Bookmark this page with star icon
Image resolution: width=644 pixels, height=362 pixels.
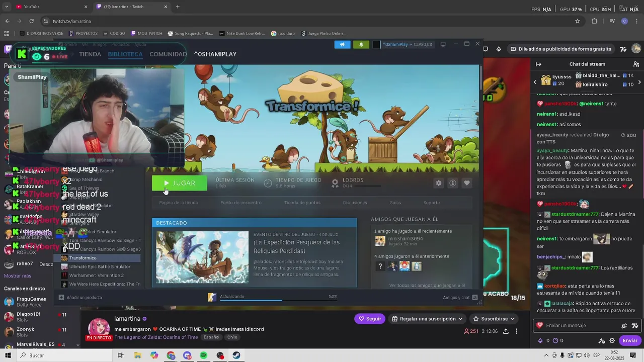578,21
